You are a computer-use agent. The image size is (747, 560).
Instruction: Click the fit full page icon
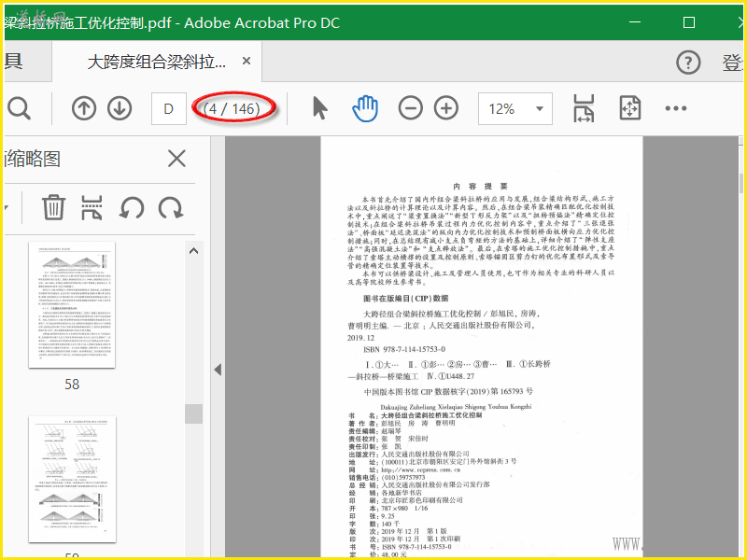629,108
